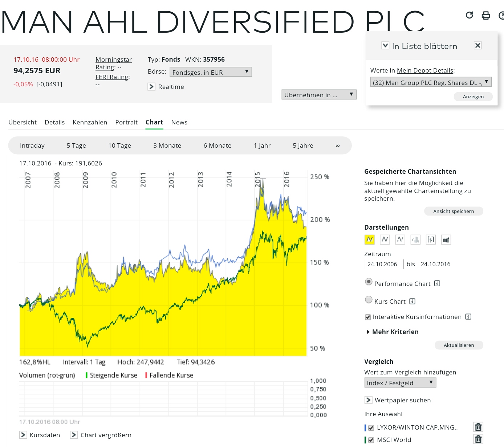Open the FERI Rating link
504x447 pixels.
click(113, 77)
